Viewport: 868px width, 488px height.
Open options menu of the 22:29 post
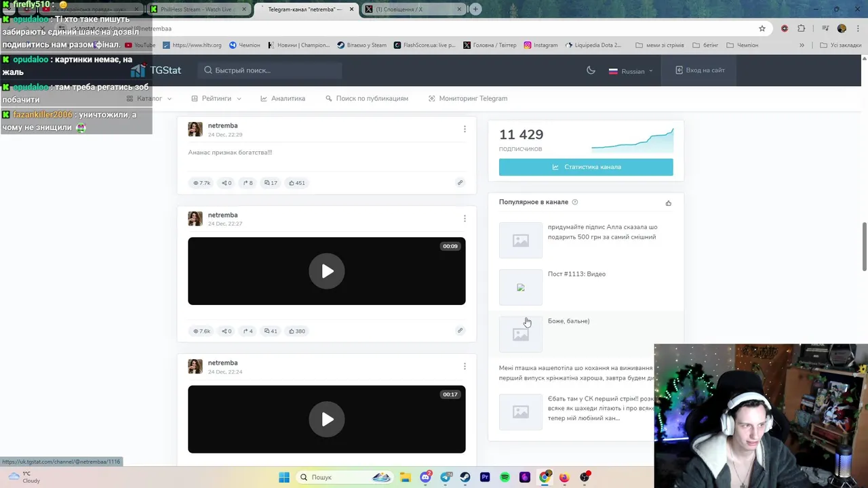click(x=465, y=129)
